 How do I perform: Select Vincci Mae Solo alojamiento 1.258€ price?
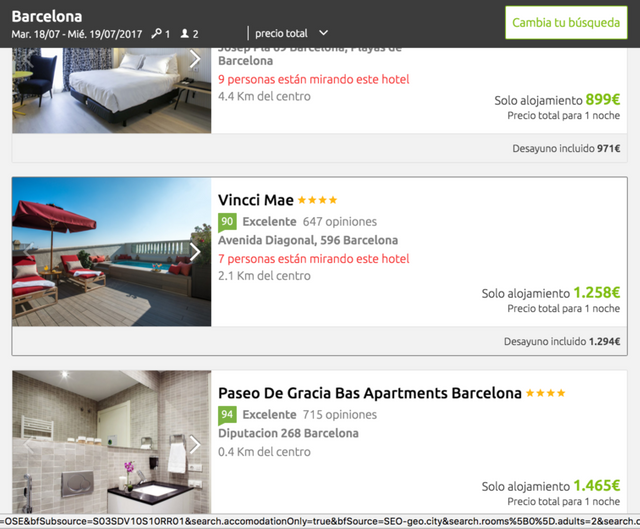click(551, 293)
